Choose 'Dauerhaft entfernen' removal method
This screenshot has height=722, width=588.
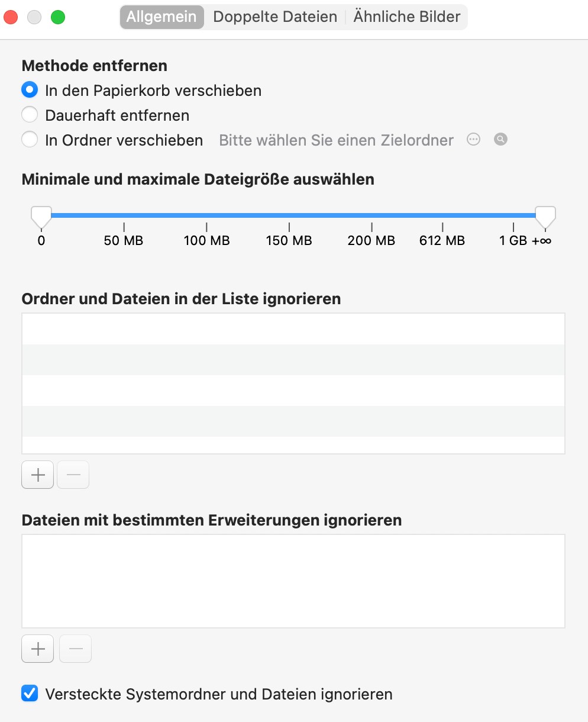point(30,115)
